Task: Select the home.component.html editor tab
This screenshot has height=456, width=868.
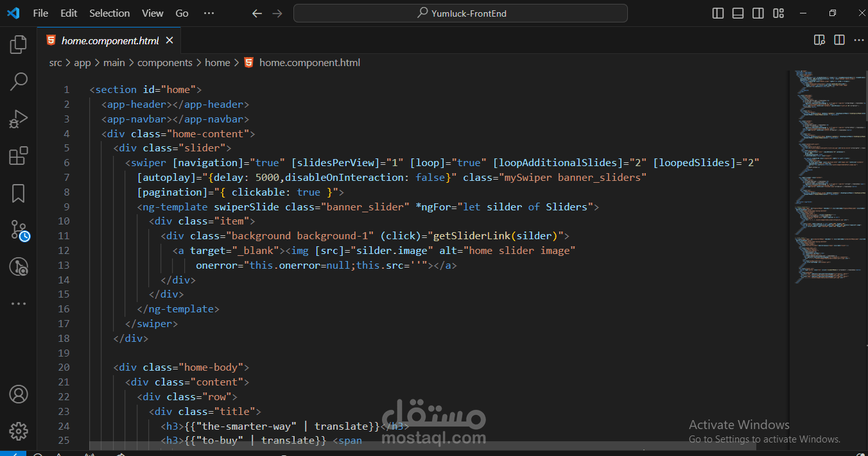Action: [x=108, y=40]
